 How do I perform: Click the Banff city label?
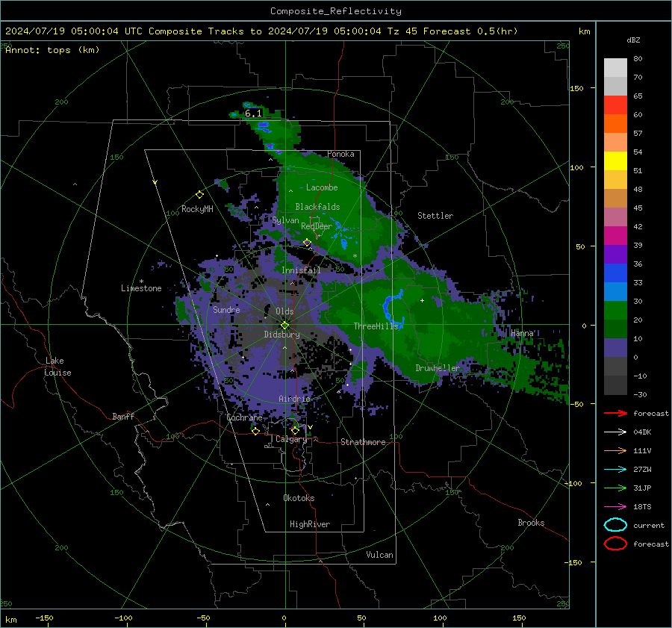tap(123, 416)
